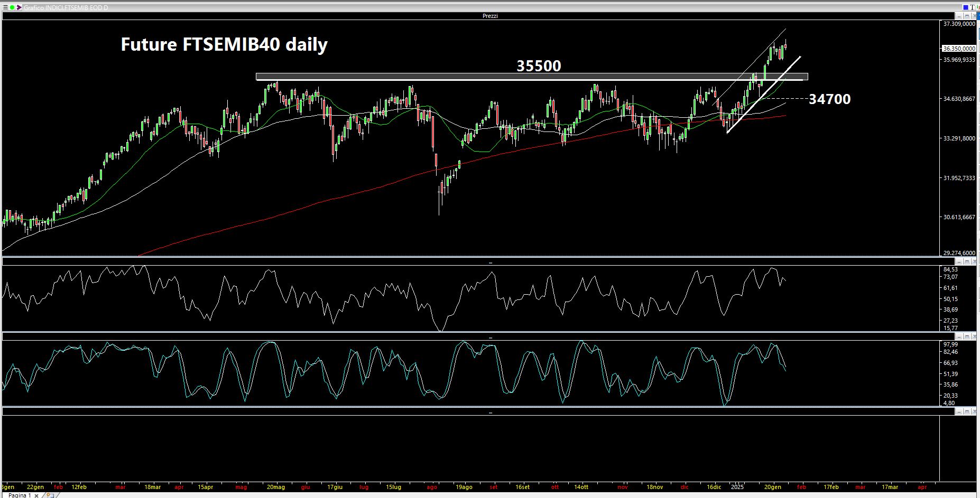Close the first oscillator pane
Screen dimensions: 980x498
point(974,261)
